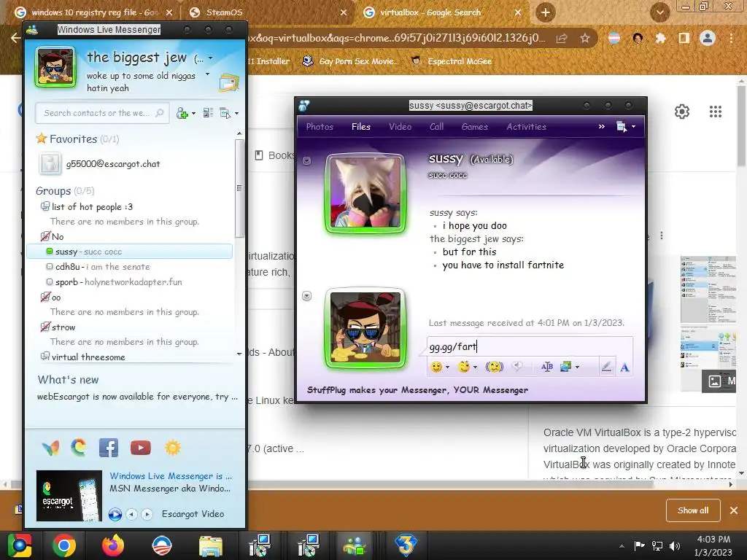The width and height of the screenshot is (747, 560).
Task: Click the chat message input box
Action: [530, 346]
